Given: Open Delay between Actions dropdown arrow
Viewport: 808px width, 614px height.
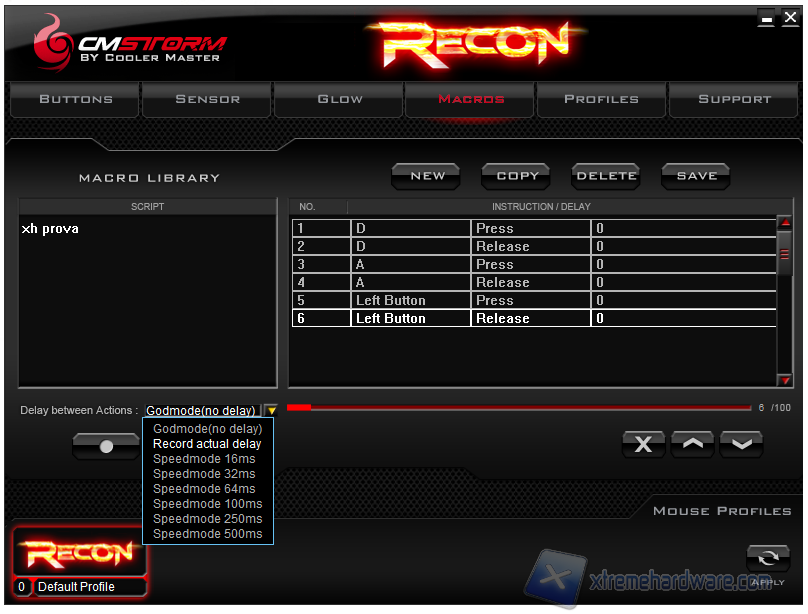Looking at the screenshot, I should tap(271, 411).
